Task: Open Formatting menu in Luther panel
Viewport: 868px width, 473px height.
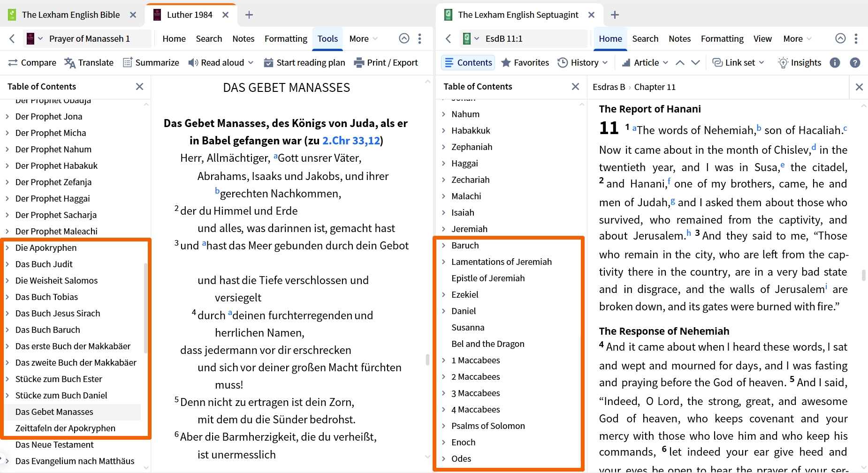Action: point(286,39)
